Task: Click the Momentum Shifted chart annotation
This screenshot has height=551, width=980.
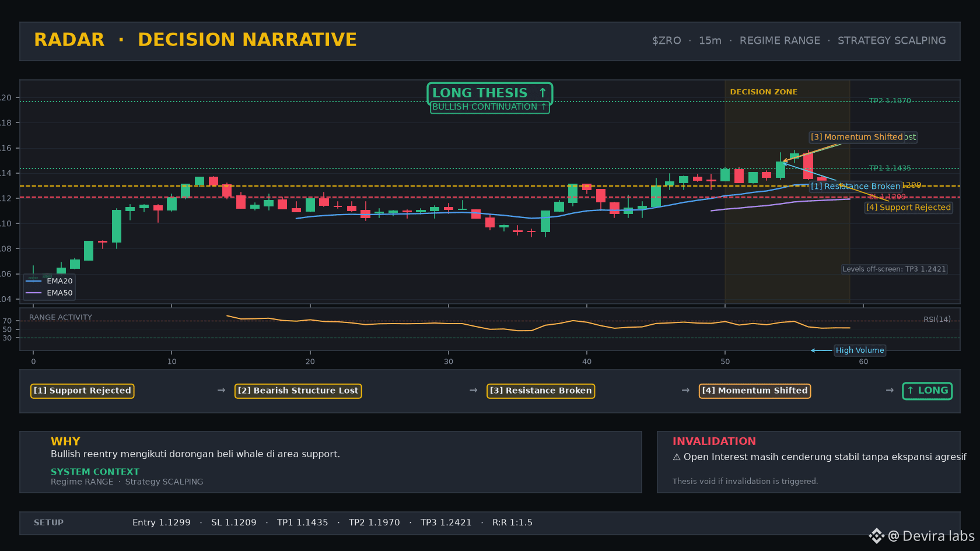Action: tap(857, 137)
